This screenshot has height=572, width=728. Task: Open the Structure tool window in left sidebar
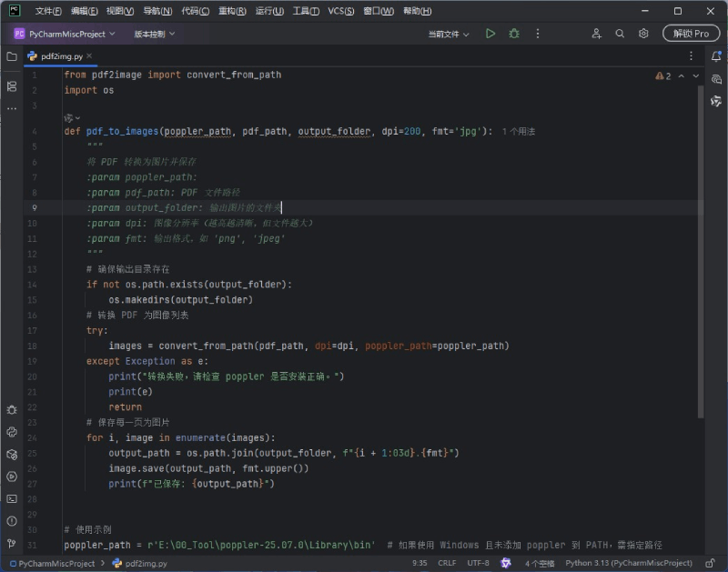click(x=12, y=86)
